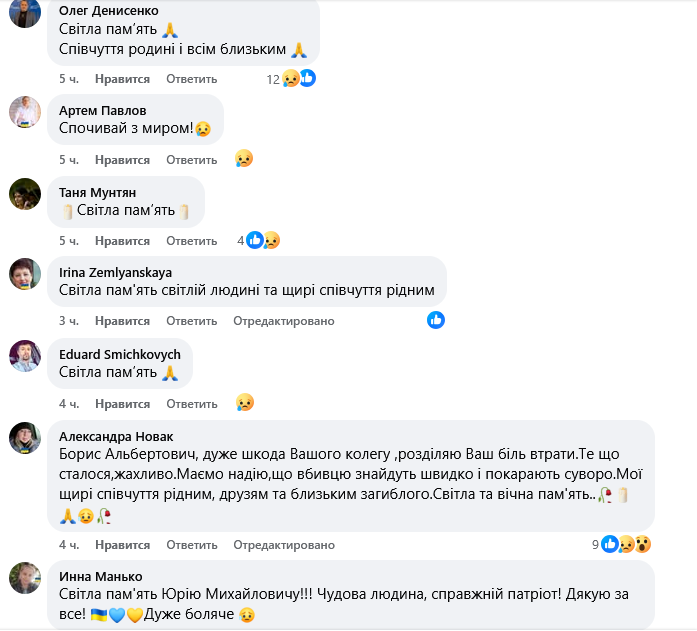Open Олег Денисенко's profile picture

25,12
